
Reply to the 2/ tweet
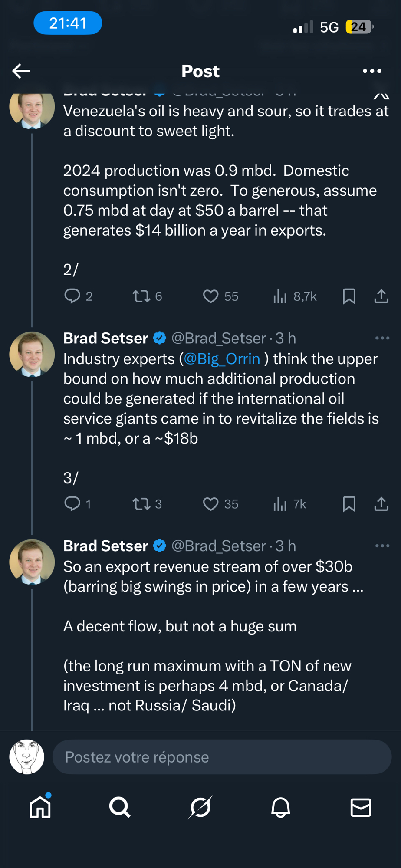pos(72,296)
